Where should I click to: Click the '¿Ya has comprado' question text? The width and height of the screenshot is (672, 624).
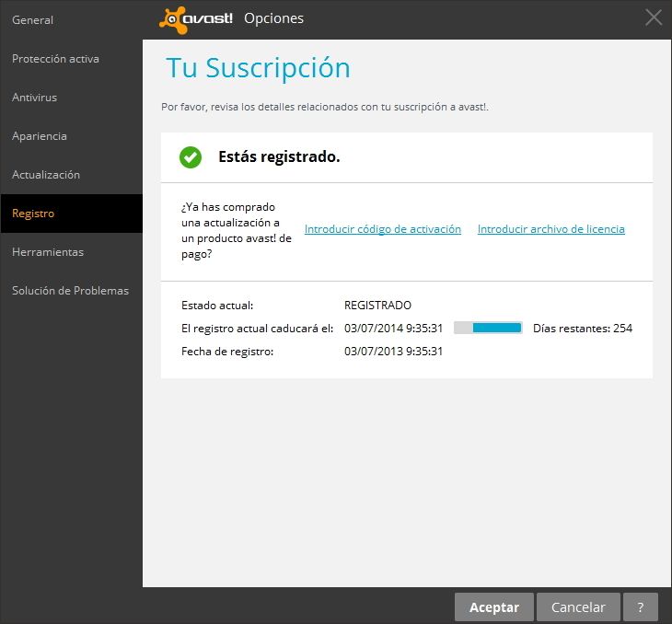click(237, 231)
